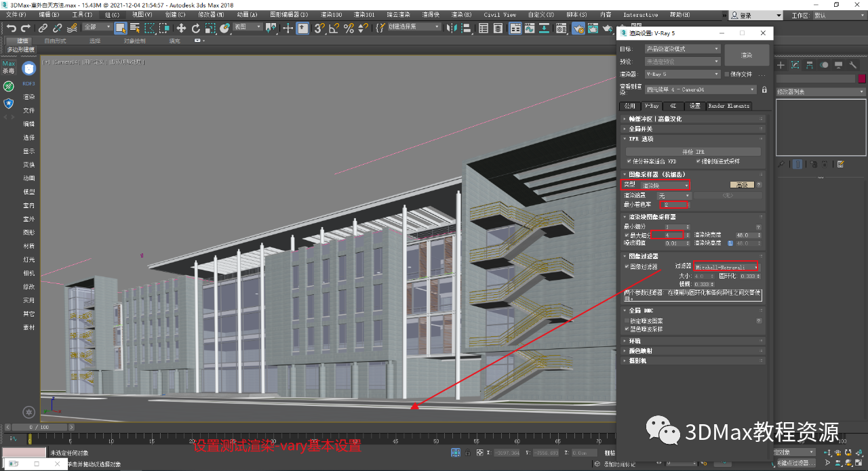Click the 高级 mode button
Image resolution: width=868 pixels, height=471 pixels.
pyautogui.click(x=741, y=184)
